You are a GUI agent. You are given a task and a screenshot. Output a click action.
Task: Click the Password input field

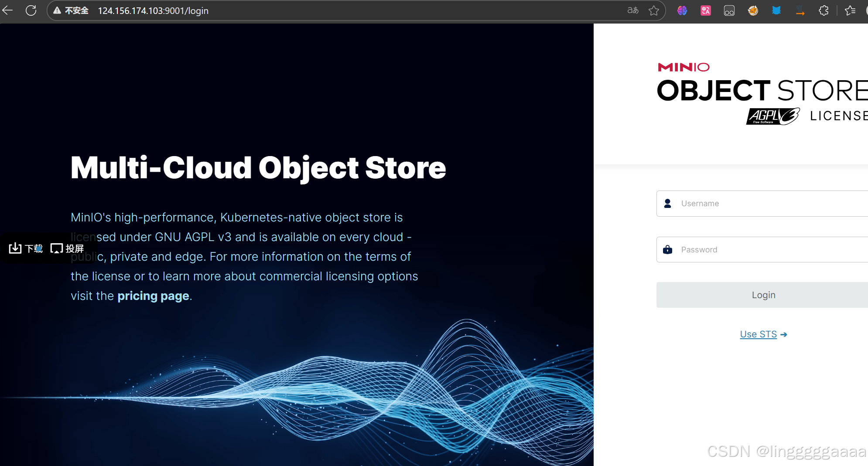762,250
